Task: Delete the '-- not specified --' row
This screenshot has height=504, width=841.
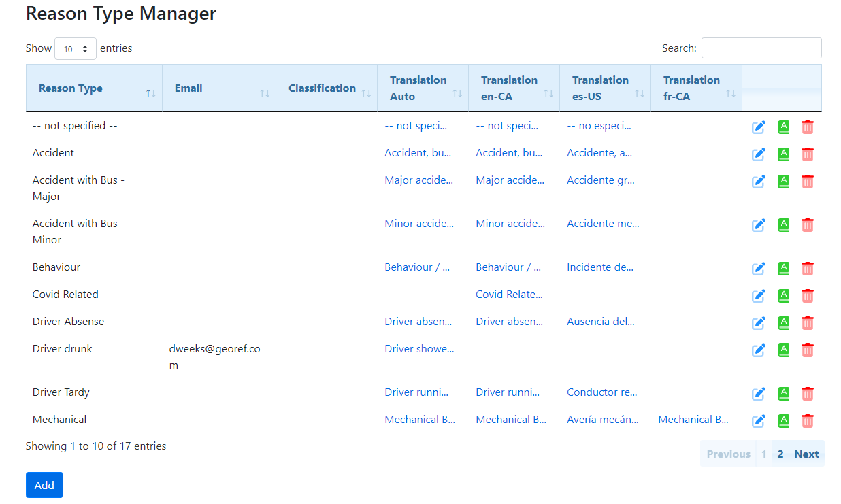Action: (x=807, y=127)
